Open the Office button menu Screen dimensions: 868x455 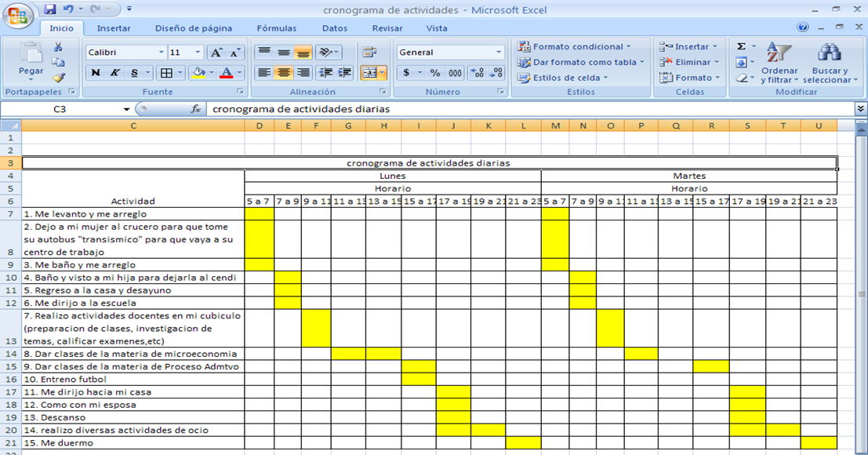(x=17, y=16)
